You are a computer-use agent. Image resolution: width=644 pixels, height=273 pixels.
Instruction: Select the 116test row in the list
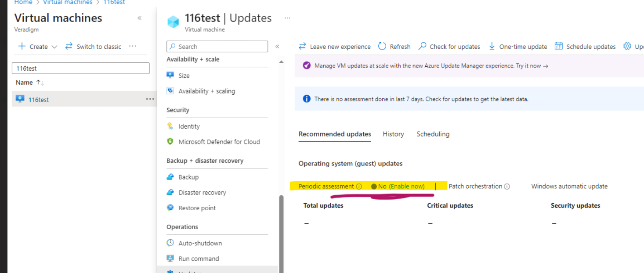(83, 99)
